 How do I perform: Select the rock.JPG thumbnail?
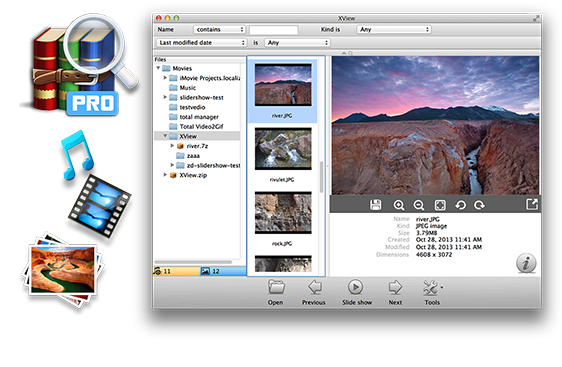[283, 213]
